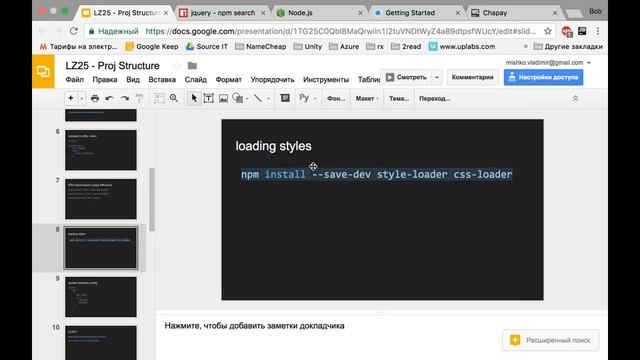Click the undo arrow
The width and height of the screenshot is (640, 360).
(109, 98)
